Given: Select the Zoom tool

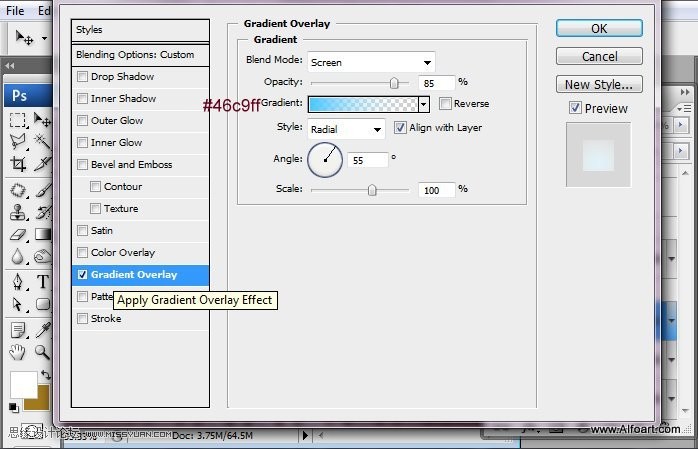Looking at the screenshot, I should pyautogui.click(x=43, y=352).
